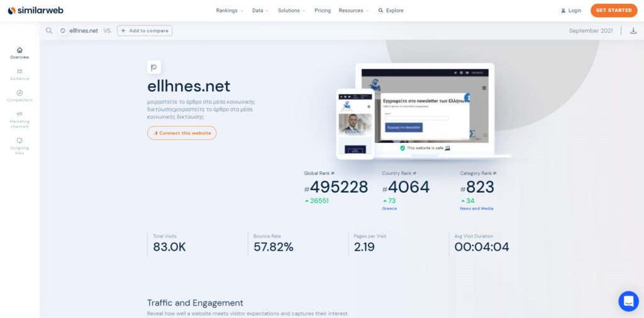
Task: Click the Category Rank info icon
Action: coord(494,173)
